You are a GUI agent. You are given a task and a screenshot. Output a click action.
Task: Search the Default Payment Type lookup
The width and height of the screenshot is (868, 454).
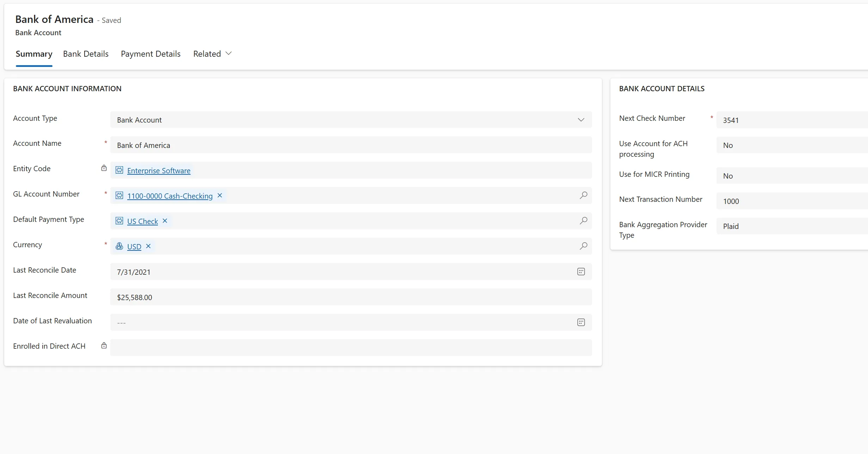(x=583, y=221)
